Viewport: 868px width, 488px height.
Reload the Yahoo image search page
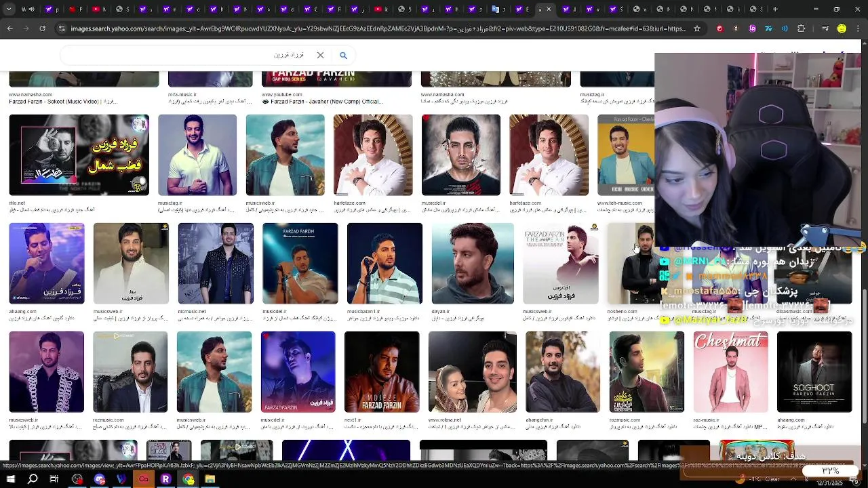click(x=42, y=28)
